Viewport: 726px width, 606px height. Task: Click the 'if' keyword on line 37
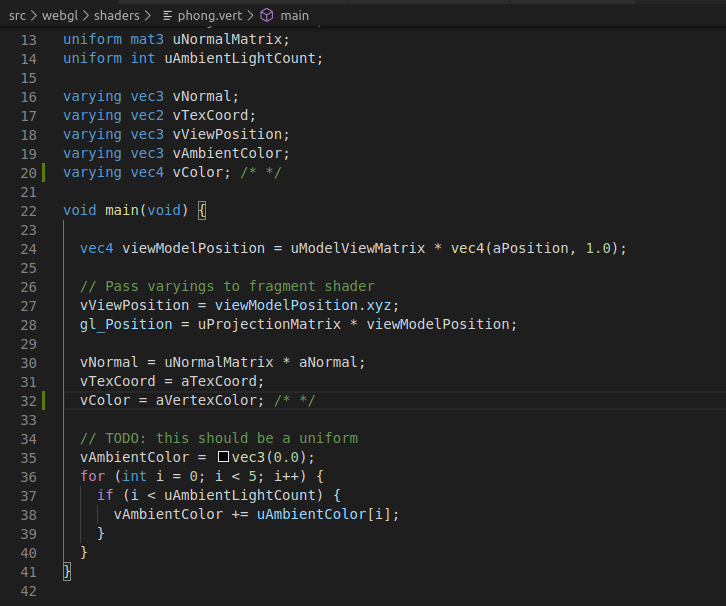tap(105, 495)
